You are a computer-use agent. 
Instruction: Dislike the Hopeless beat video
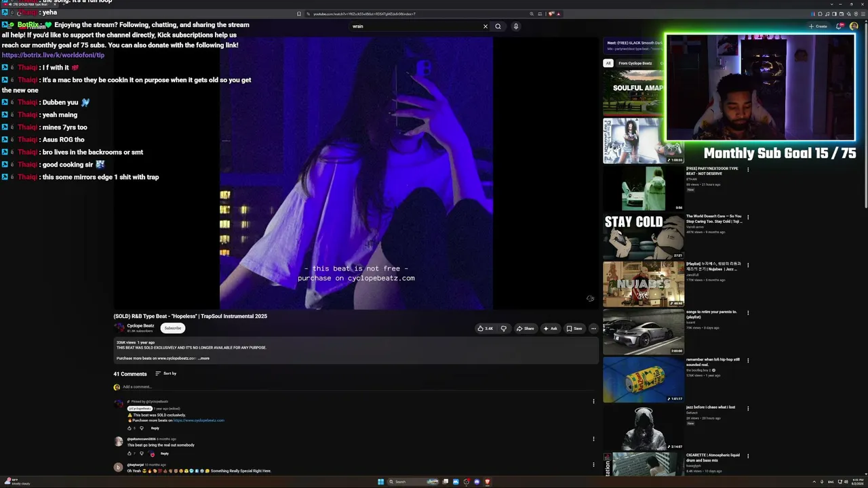503,329
